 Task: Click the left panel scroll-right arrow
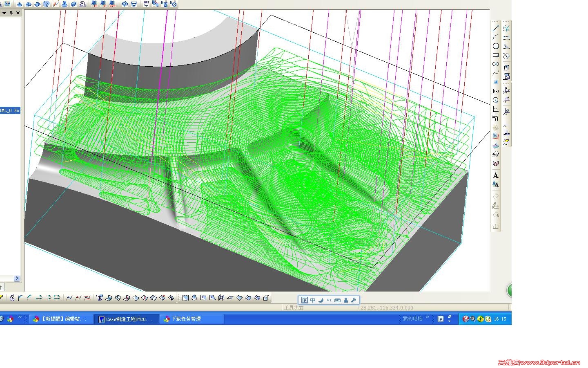point(17,278)
